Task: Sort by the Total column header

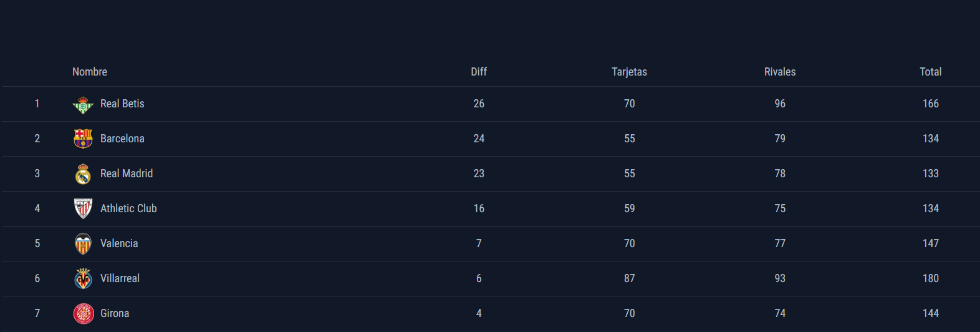Action: pos(930,72)
